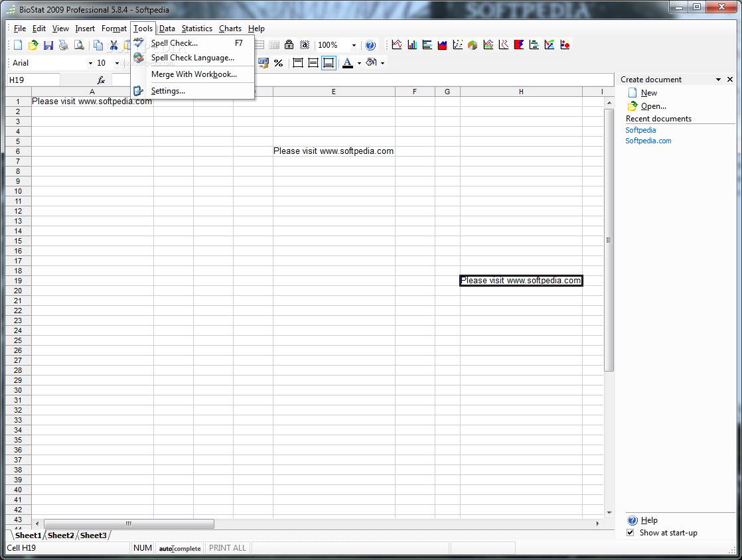Open the font size 10 dropdown
Image resolution: width=742 pixels, height=560 pixels.
(117, 64)
